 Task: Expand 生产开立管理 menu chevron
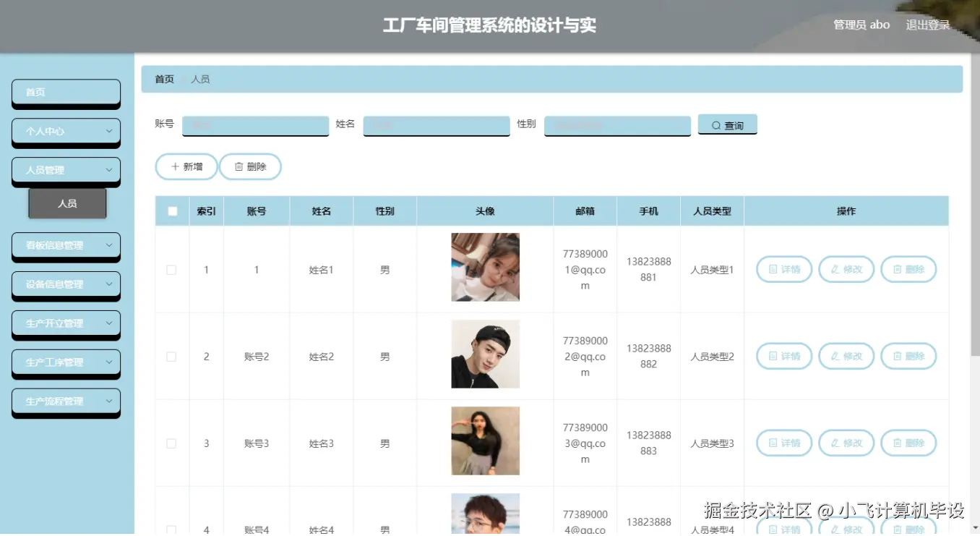pos(109,323)
